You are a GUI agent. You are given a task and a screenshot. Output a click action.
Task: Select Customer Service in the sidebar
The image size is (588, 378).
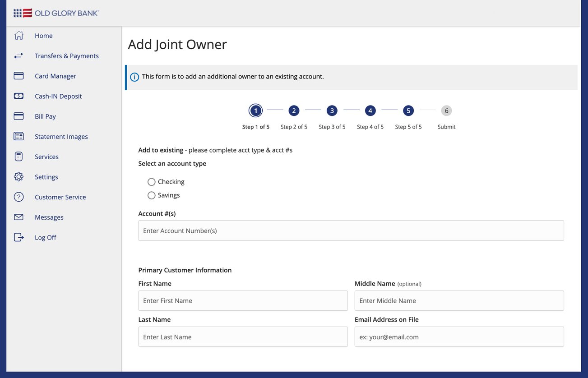pyautogui.click(x=60, y=197)
